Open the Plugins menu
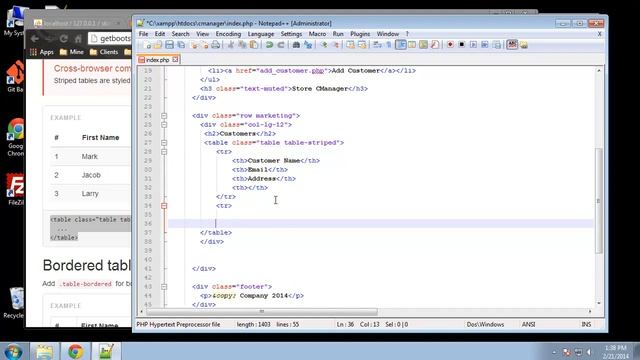Image resolution: width=640 pixels, height=360 pixels. point(360,34)
